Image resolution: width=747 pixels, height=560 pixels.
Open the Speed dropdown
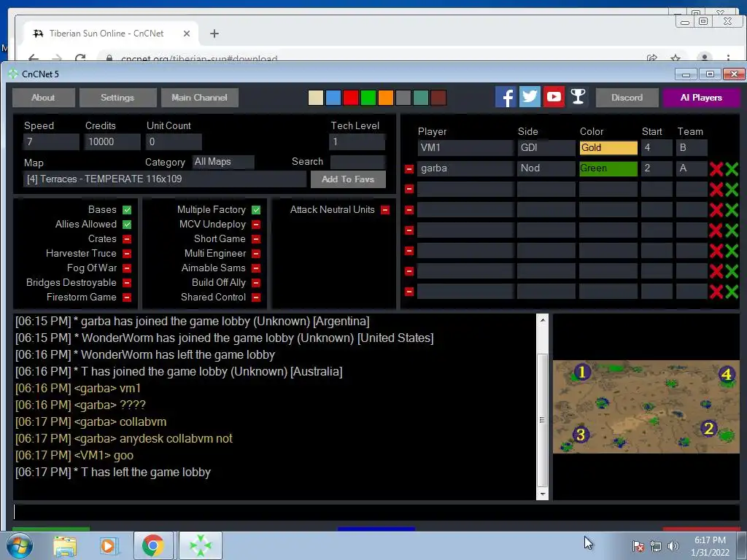[52, 141]
